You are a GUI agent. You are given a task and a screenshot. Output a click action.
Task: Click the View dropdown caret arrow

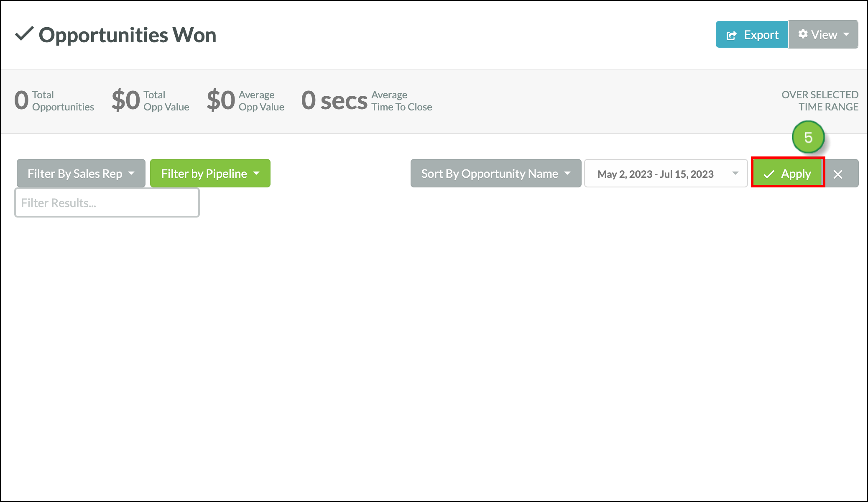pos(846,34)
